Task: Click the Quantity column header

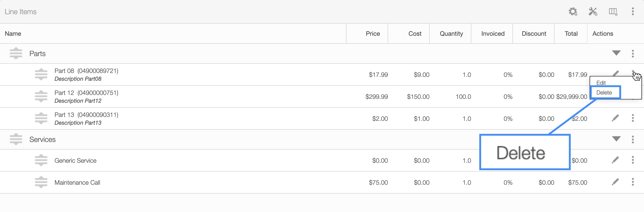Action: tap(451, 34)
